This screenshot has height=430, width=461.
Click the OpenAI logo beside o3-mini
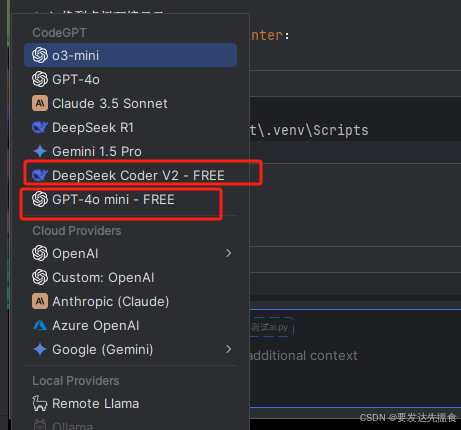[40, 55]
